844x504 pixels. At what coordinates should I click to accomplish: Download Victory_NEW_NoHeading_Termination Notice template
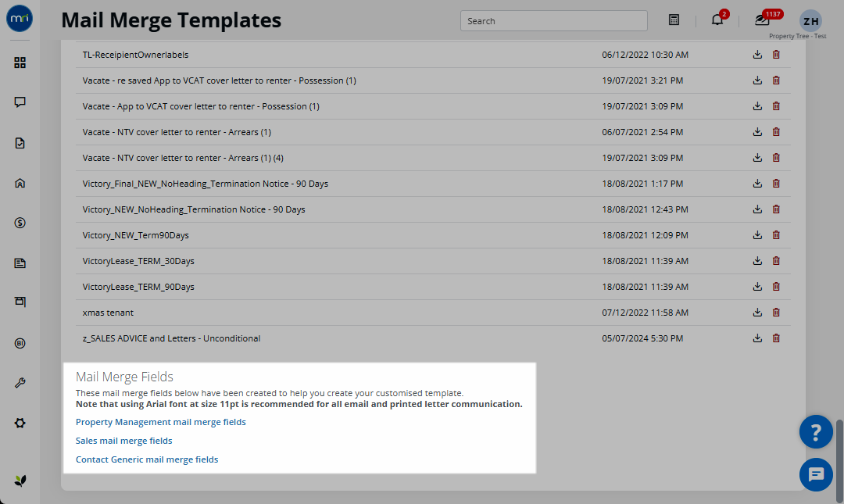click(757, 209)
